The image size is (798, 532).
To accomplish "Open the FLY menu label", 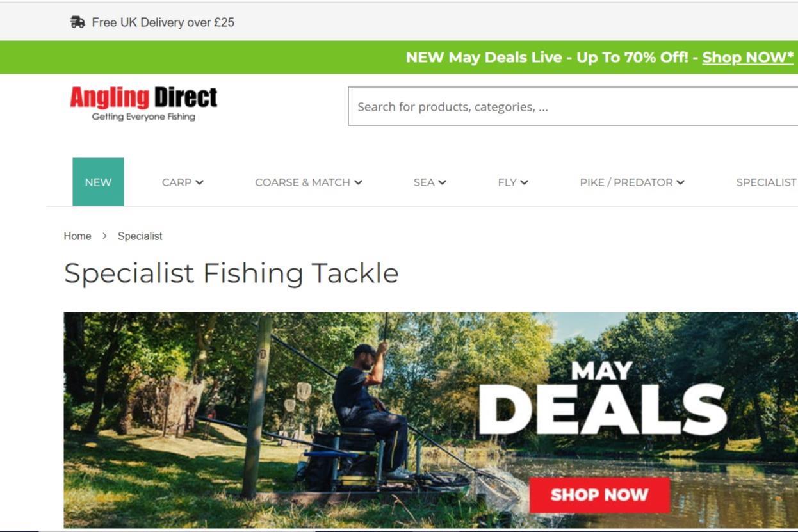I will pos(507,182).
